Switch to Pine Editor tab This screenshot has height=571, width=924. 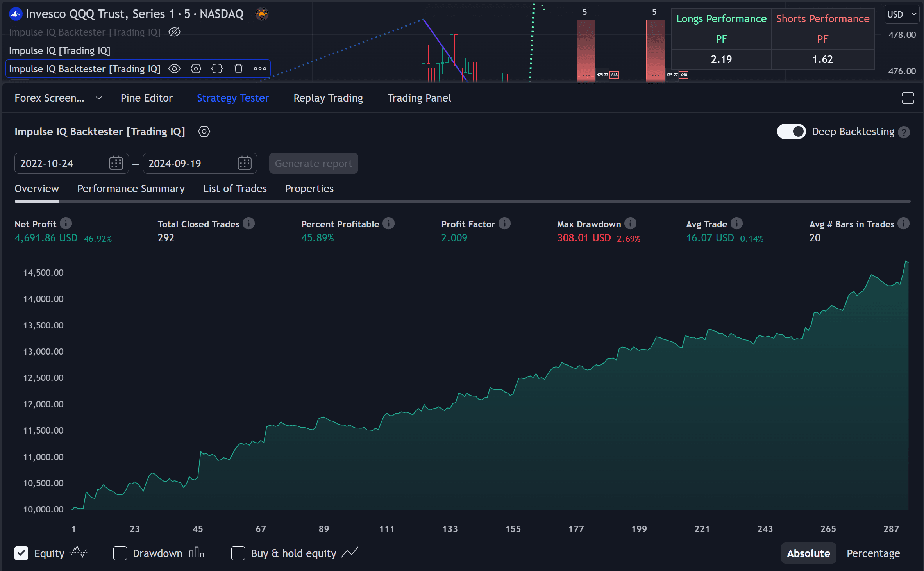point(147,98)
